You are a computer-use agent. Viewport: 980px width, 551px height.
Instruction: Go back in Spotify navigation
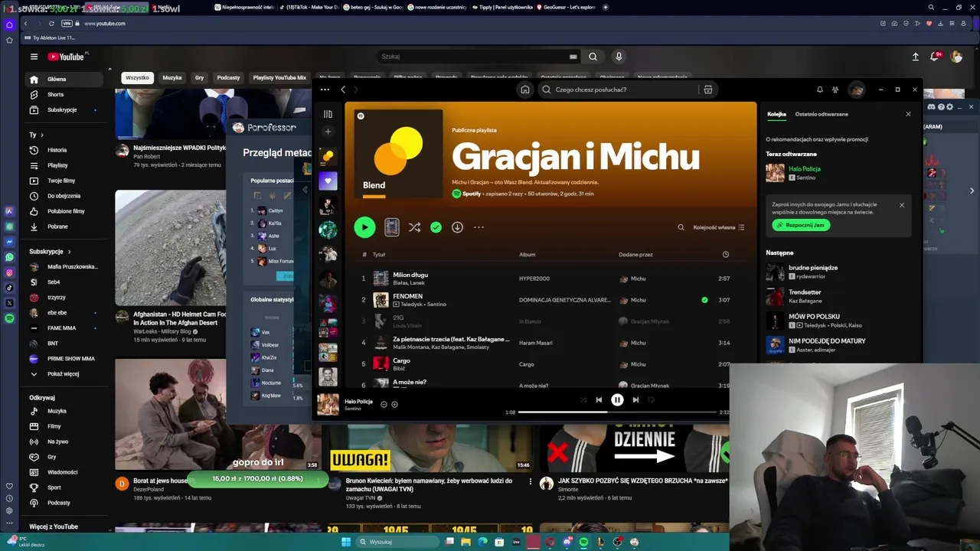coord(343,90)
